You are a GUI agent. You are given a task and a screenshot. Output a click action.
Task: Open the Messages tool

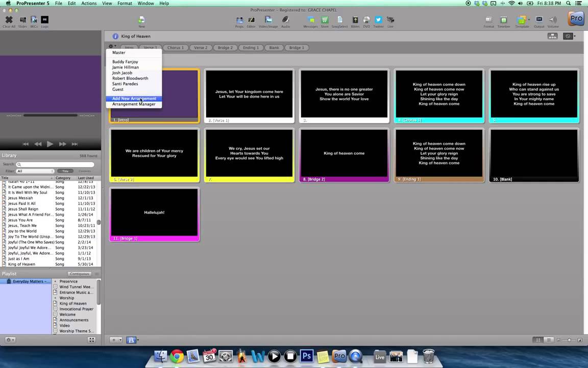click(310, 21)
